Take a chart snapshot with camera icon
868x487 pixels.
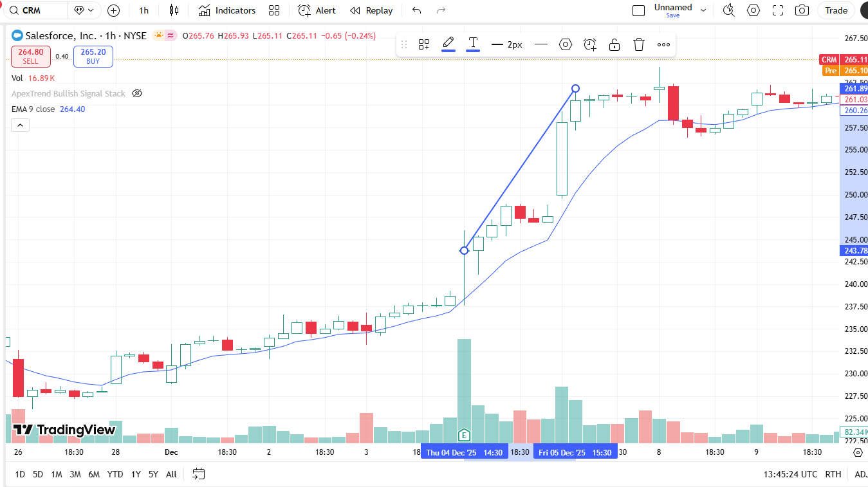tap(802, 10)
